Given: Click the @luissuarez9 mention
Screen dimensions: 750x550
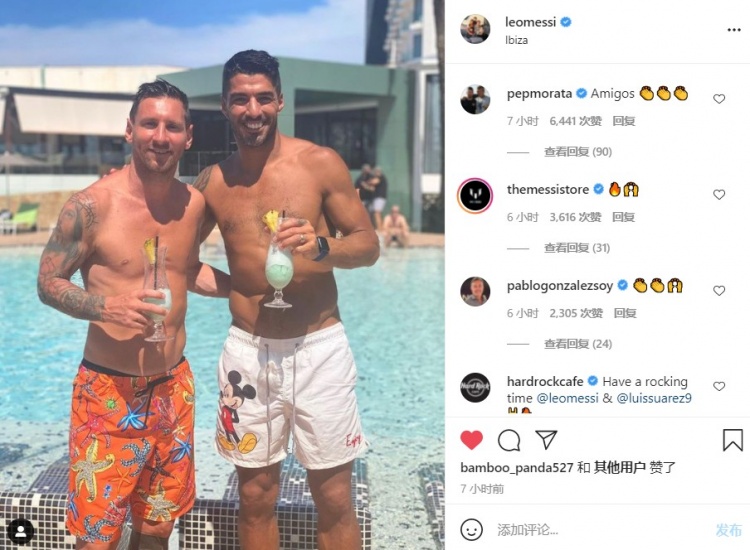Looking at the screenshot, I should [x=654, y=398].
